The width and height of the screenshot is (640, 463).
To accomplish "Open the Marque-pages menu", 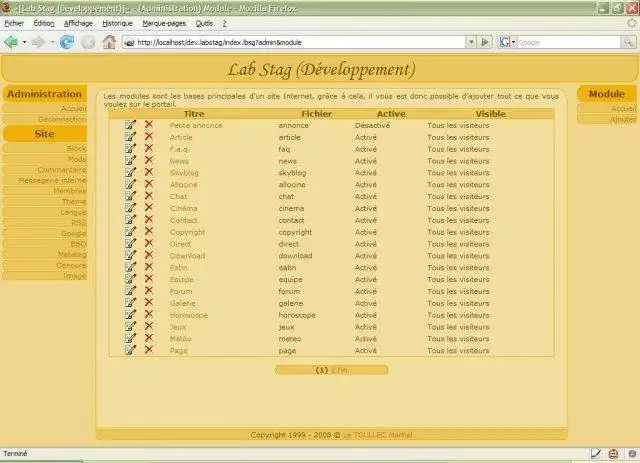I will pyautogui.click(x=164, y=24).
